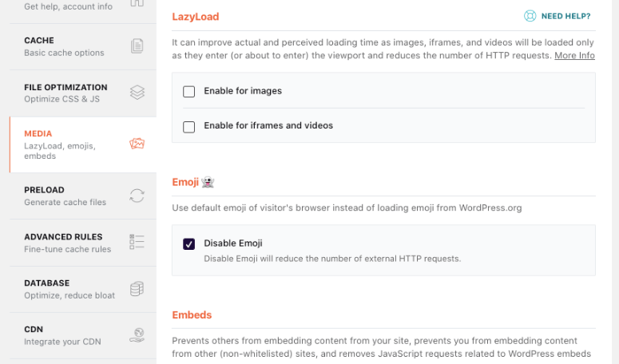Select the Media sidebar tab
619x364 pixels.
click(60, 144)
